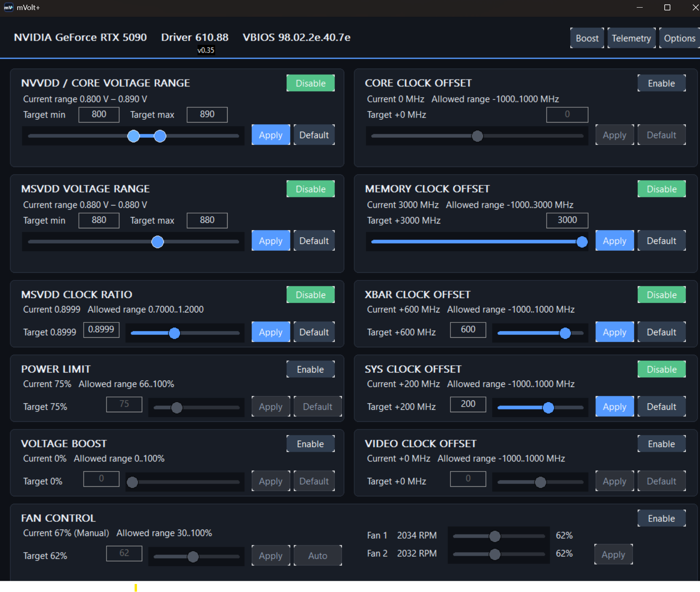The image size is (700, 592).
Task: Disable the Memory Clock Offset control
Action: [x=662, y=189]
